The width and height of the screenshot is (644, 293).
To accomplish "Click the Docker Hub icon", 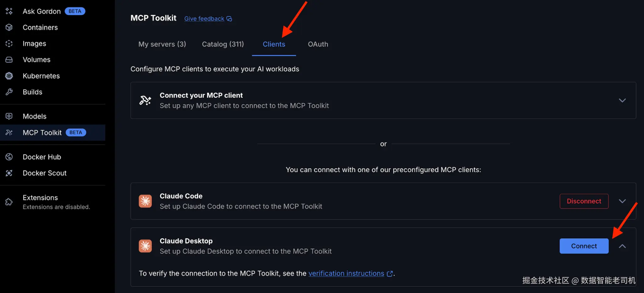I will pos(9,157).
